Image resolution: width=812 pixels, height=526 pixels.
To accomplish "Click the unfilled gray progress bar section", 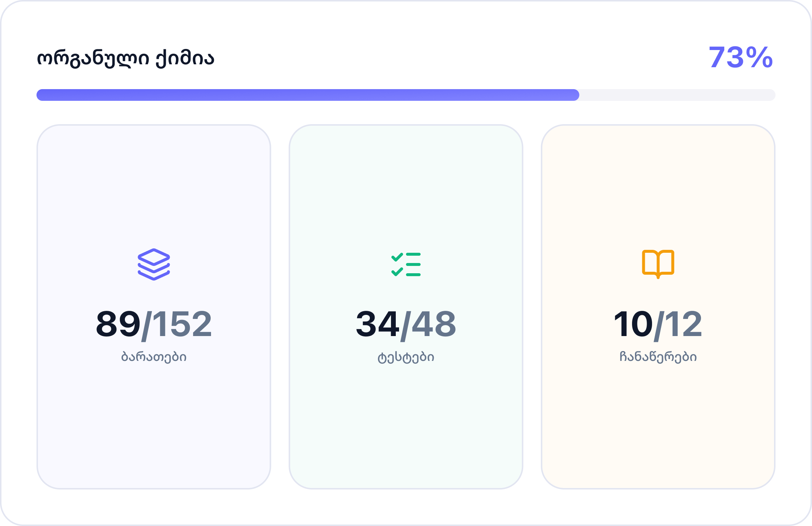I will (677, 95).
